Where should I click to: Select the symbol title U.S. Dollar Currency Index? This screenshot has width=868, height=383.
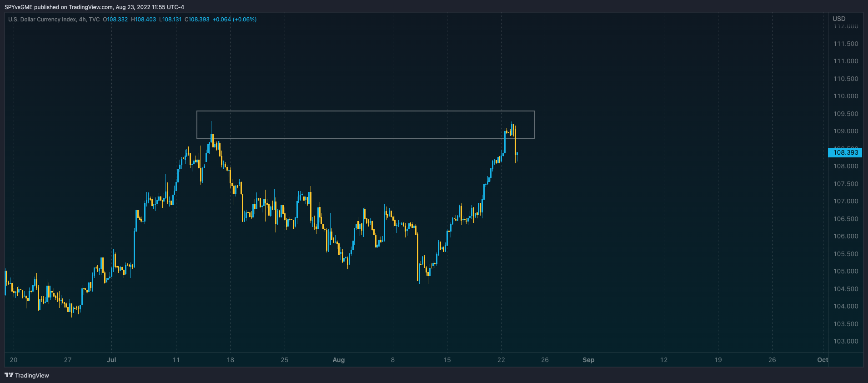pos(42,20)
